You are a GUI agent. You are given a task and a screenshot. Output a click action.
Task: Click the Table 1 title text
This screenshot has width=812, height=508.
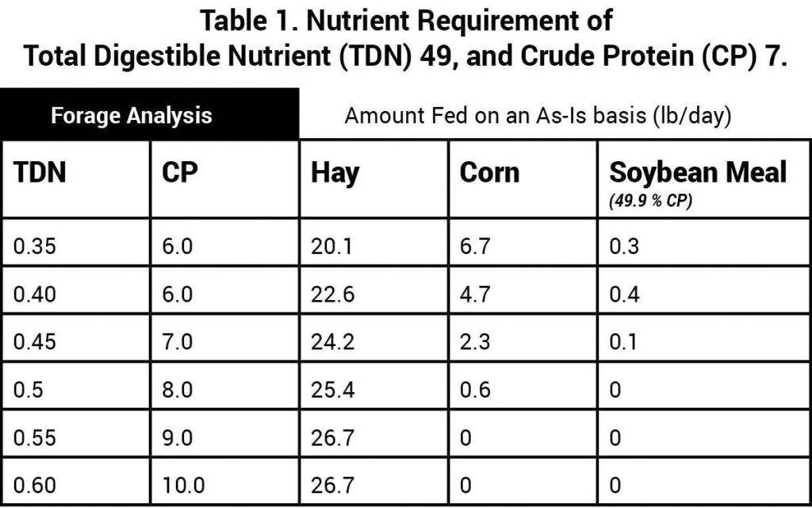tap(405, 38)
